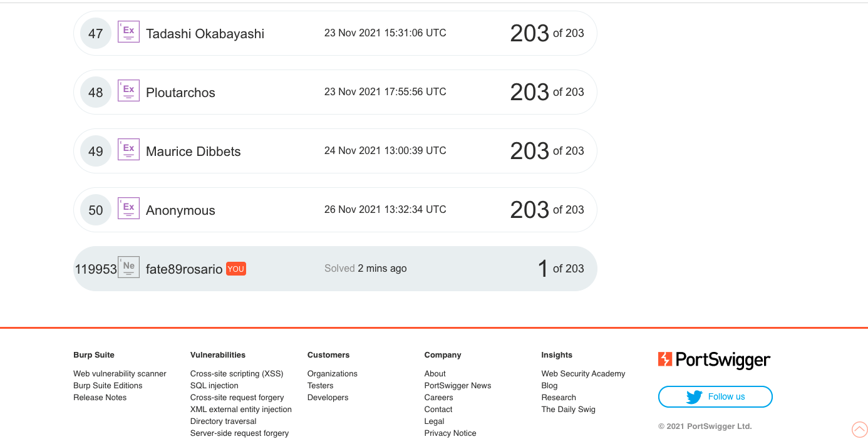The height and width of the screenshot is (444, 868).
Task: Click the Customers footer heading
Action: 328,355
